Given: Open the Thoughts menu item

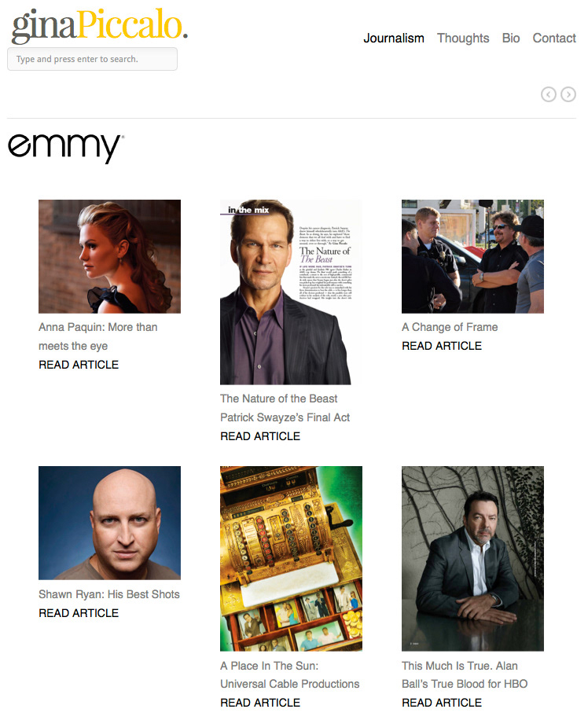Looking at the screenshot, I should 463,38.
